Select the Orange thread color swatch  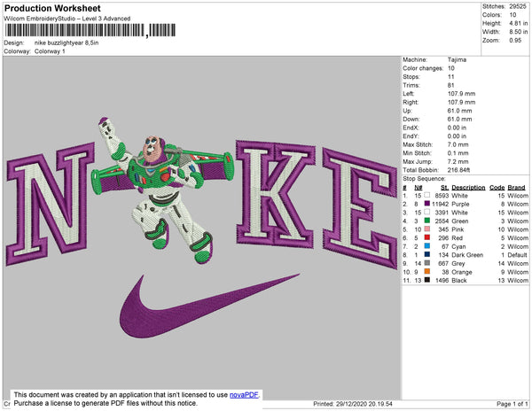tap(427, 271)
